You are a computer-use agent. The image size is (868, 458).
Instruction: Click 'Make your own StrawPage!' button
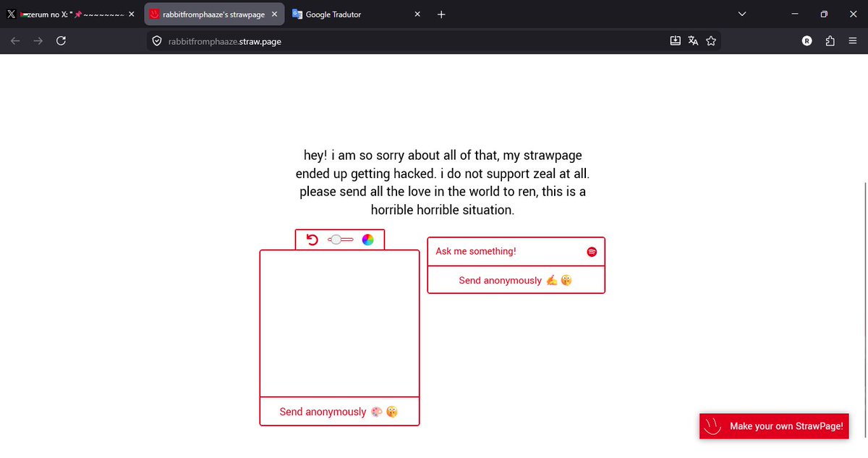pos(774,426)
